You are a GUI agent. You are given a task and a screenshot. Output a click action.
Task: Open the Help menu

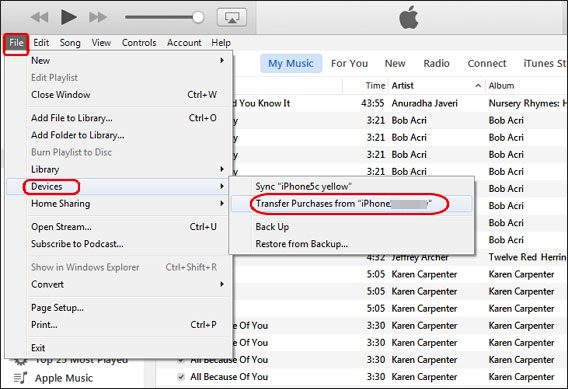point(221,43)
